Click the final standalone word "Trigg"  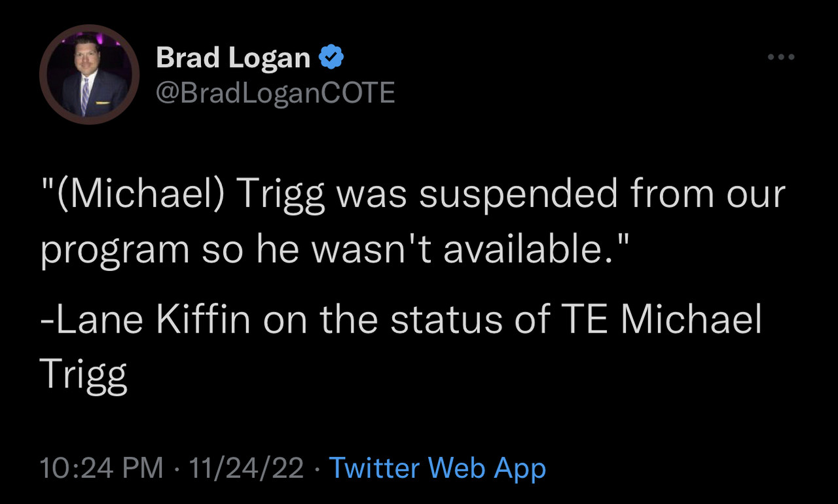(x=83, y=374)
